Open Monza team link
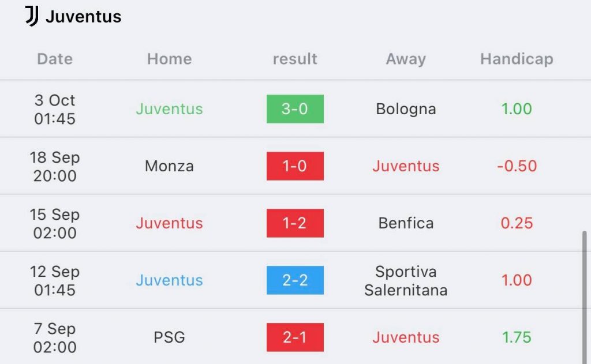Viewport: 591px width, 364px height. tap(169, 166)
